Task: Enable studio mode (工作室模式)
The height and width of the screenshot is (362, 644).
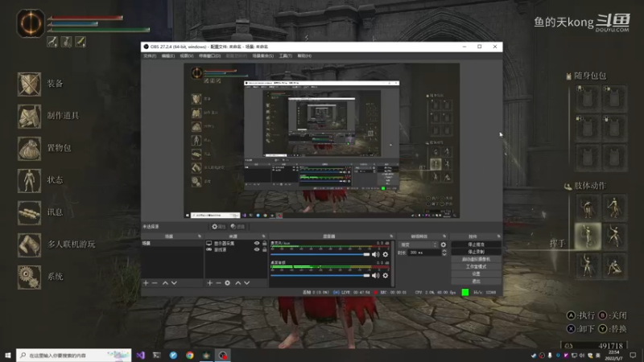Action: (x=476, y=267)
